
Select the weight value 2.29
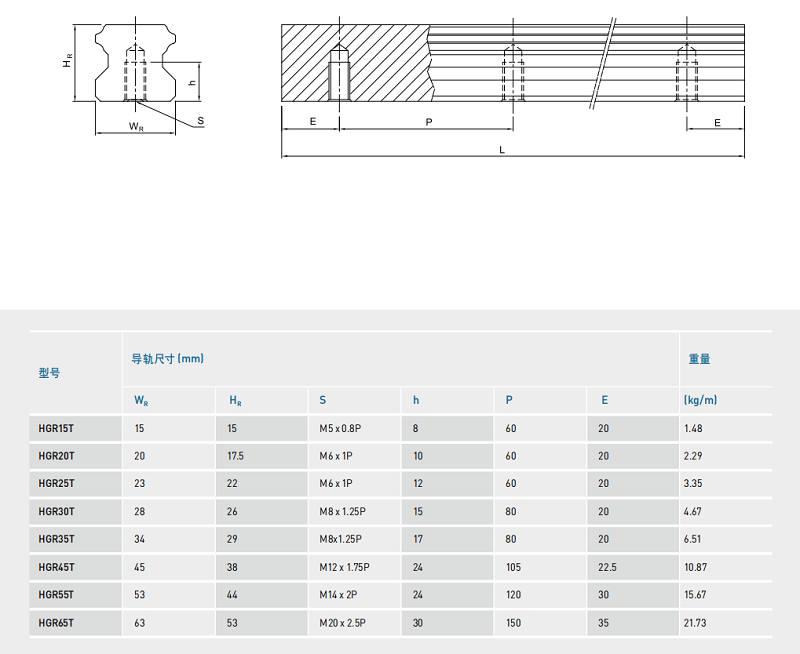(693, 456)
